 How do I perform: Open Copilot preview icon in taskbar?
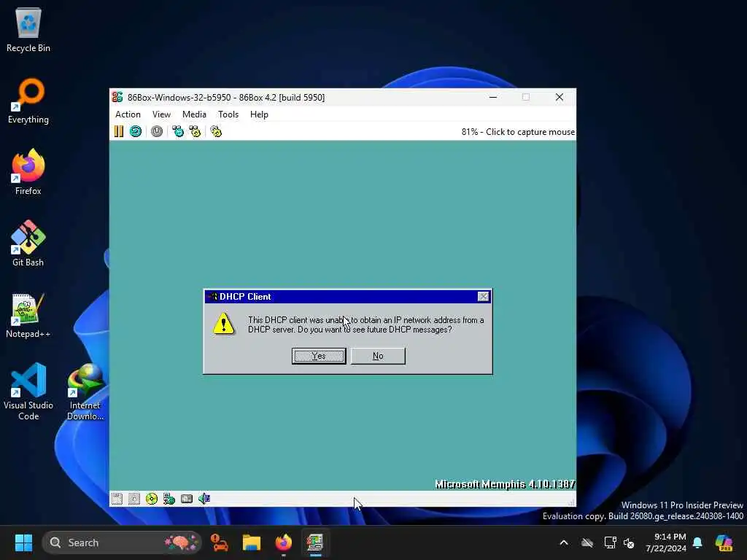point(724,542)
